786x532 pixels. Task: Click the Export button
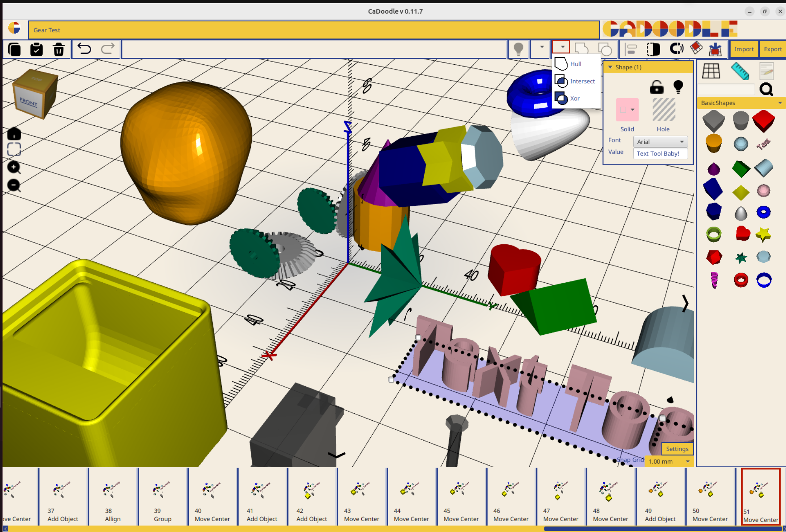pos(772,49)
